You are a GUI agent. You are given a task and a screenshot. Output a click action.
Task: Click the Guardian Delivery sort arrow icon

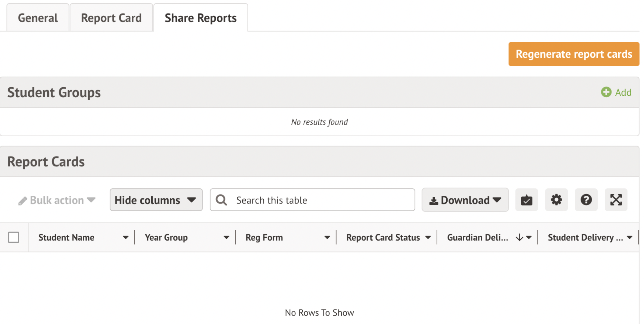tap(519, 238)
